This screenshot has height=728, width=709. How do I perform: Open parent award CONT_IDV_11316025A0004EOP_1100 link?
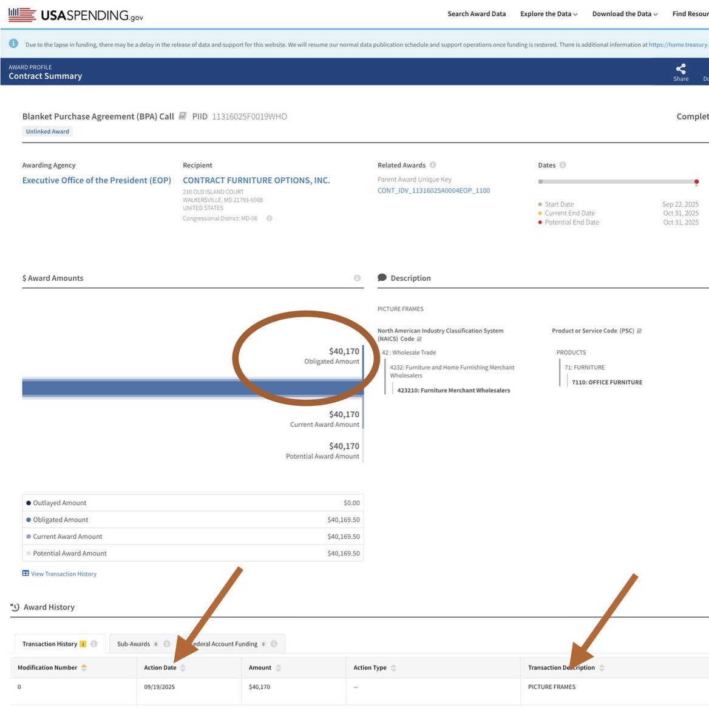click(433, 190)
